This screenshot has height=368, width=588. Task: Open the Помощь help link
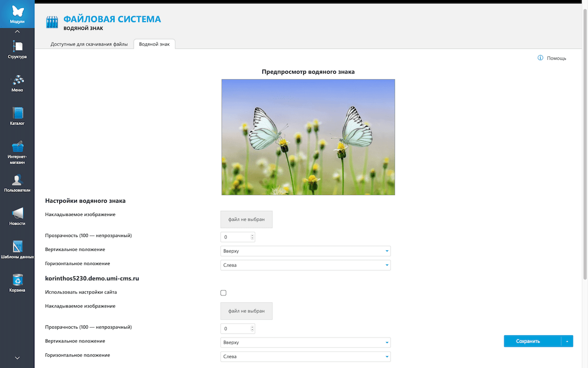point(557,58)
